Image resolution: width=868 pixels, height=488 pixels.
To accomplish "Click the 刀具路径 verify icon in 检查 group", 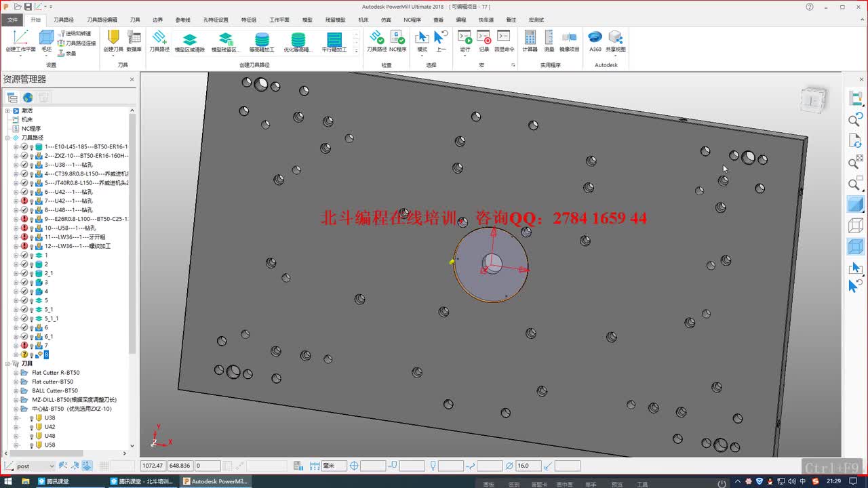I will click(376, 37).
